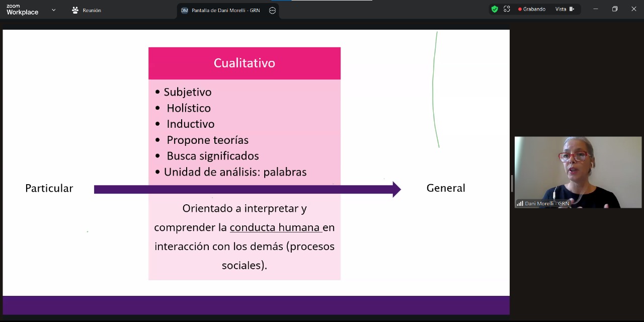
Task: Click the capture screenshot icon
Action: (x=507, y=9)
